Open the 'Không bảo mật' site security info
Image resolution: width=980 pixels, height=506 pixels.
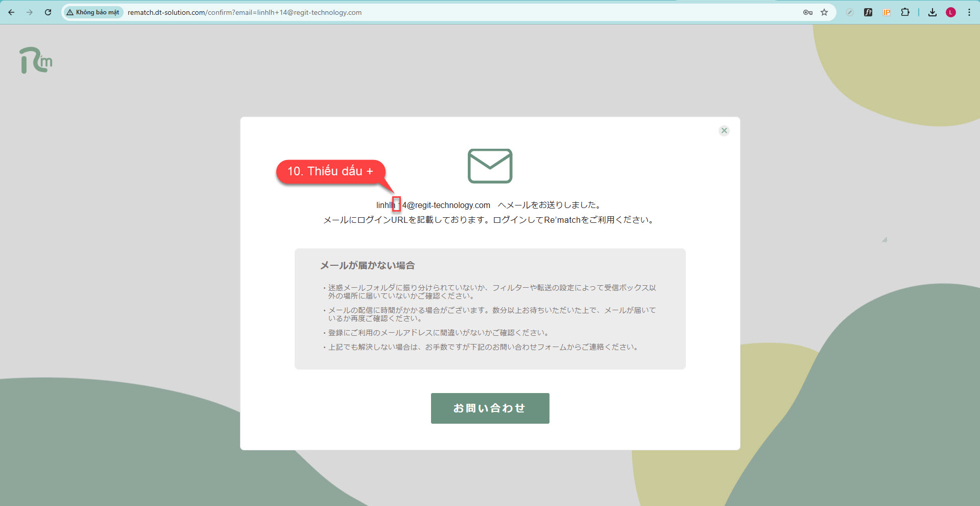(x=93, y=12)
